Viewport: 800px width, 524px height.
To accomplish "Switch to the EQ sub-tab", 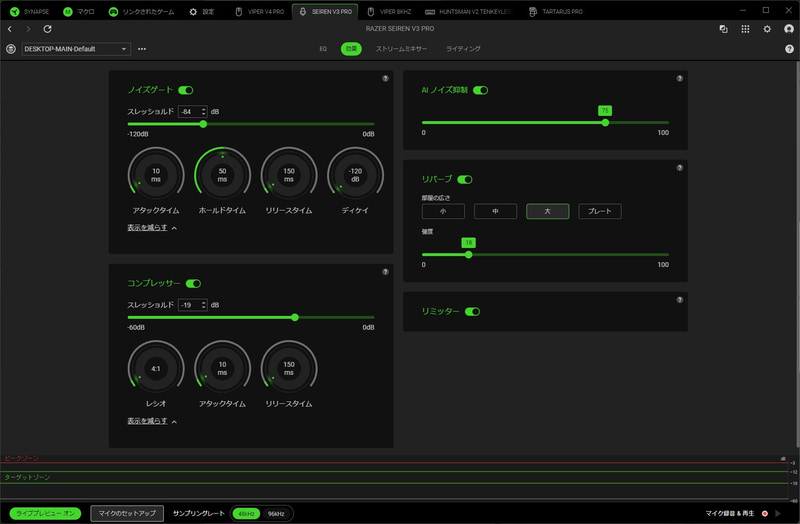I will pyautogui.click(x=323, y=49).
